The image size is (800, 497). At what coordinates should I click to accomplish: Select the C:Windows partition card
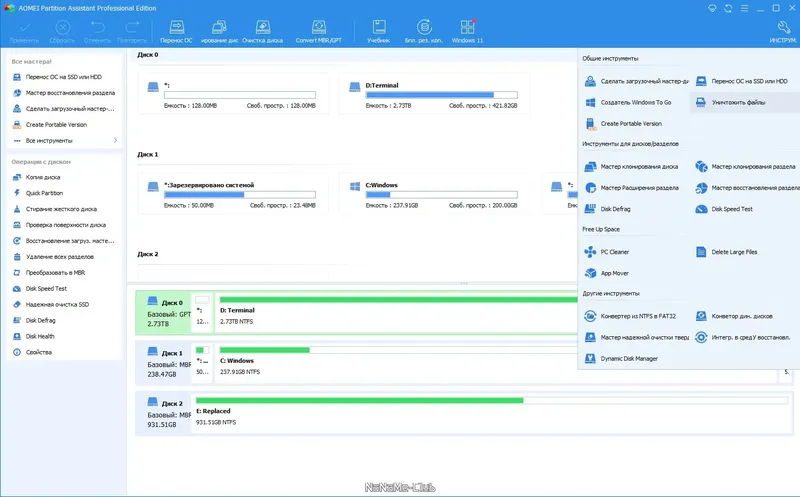point(434,194)
